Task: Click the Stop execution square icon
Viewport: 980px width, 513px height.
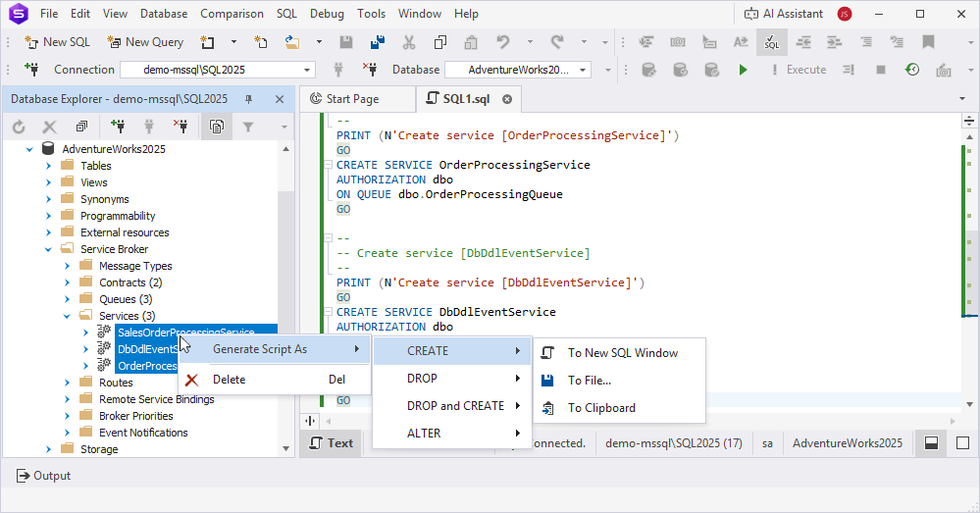Action: click(x=881, y=70)
